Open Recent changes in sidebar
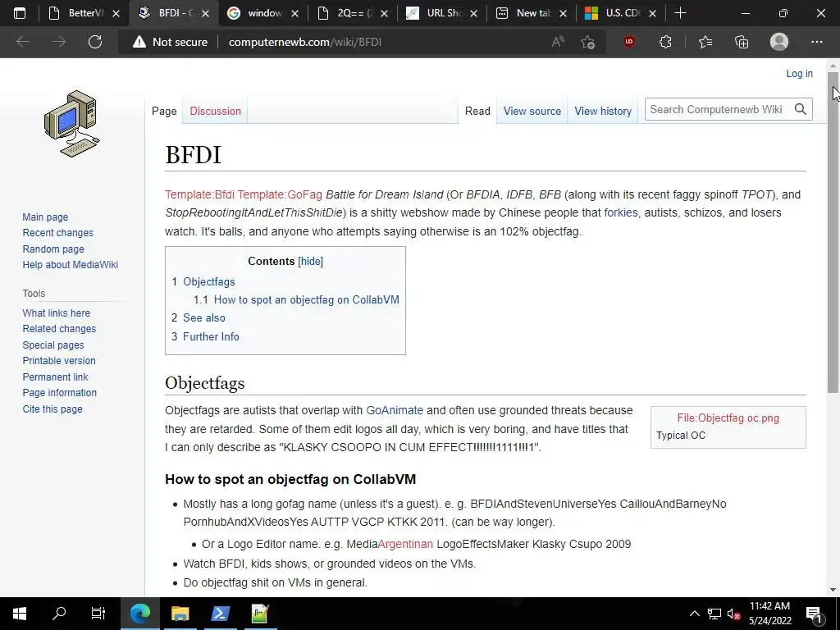 pyautogui.click(x=58, y=232)
